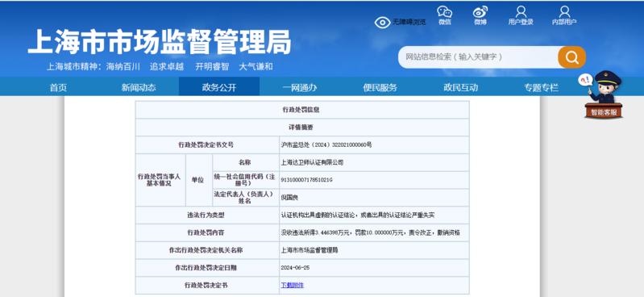Click the 上海市市场监督管理局 site title
644x297 pixels.
(160, 42)
